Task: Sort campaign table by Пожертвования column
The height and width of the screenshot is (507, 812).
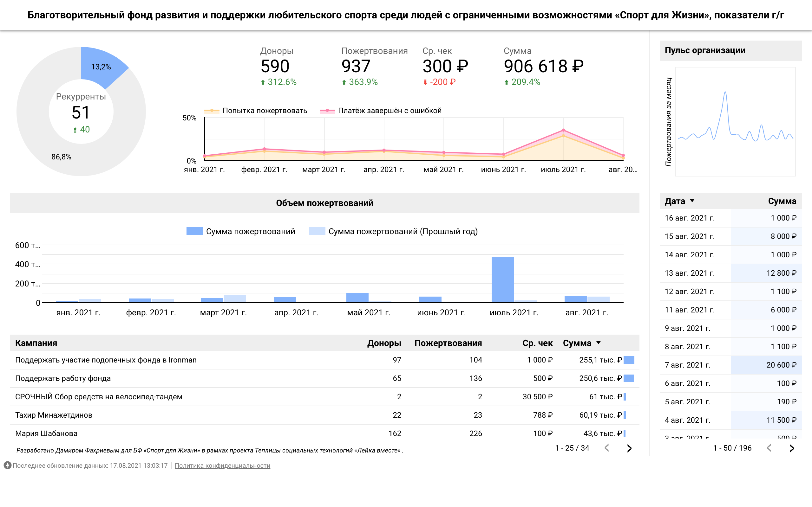Action: 448,343
